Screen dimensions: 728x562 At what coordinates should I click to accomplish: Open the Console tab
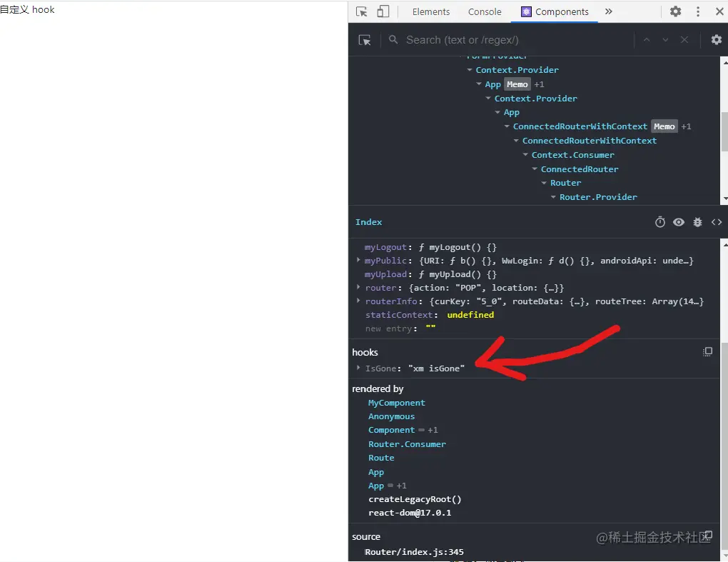[484, 11]
